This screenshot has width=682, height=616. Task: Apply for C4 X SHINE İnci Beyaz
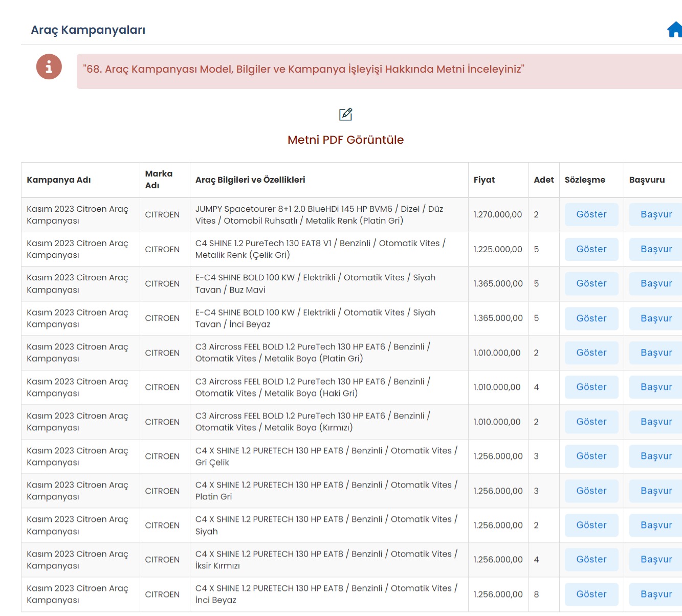656,594
